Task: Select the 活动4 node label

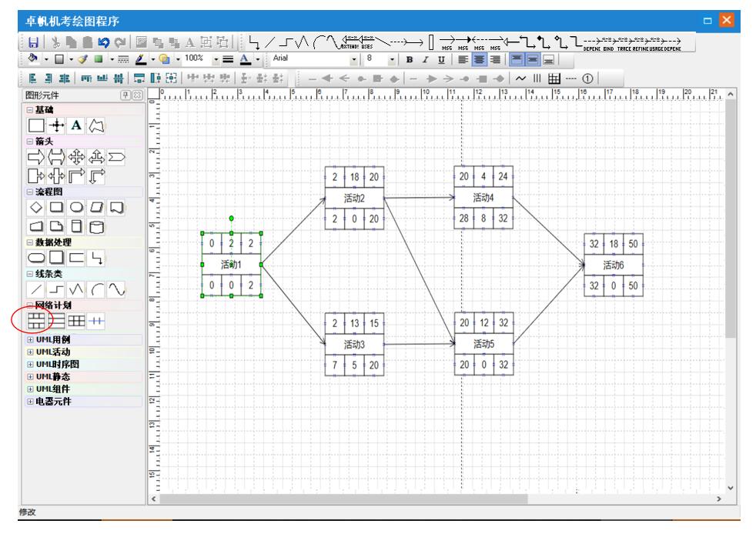Action: (x=483, y=198)
